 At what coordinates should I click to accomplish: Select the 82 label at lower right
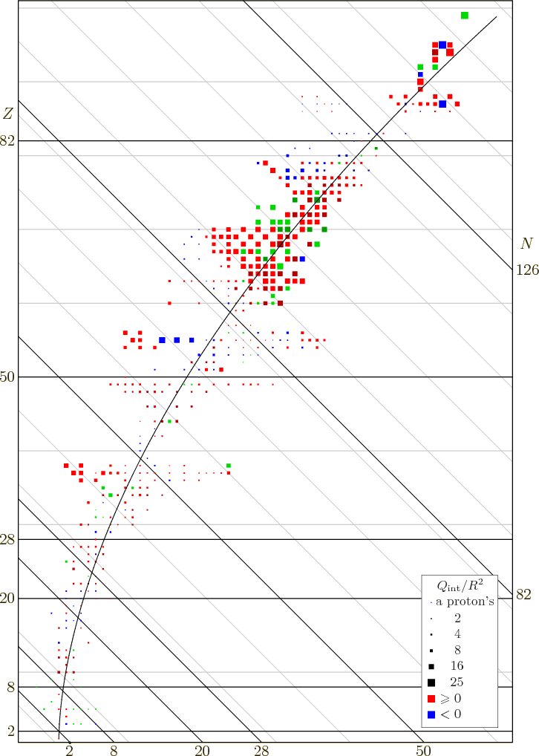[524, 594]
